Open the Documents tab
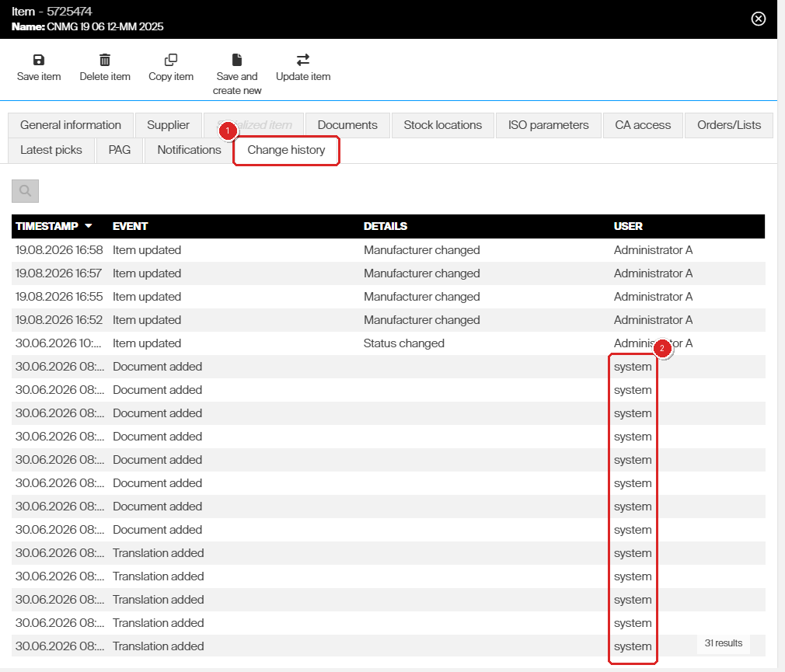The height and width of the screenshot is (672, 785). pos(347,125)
